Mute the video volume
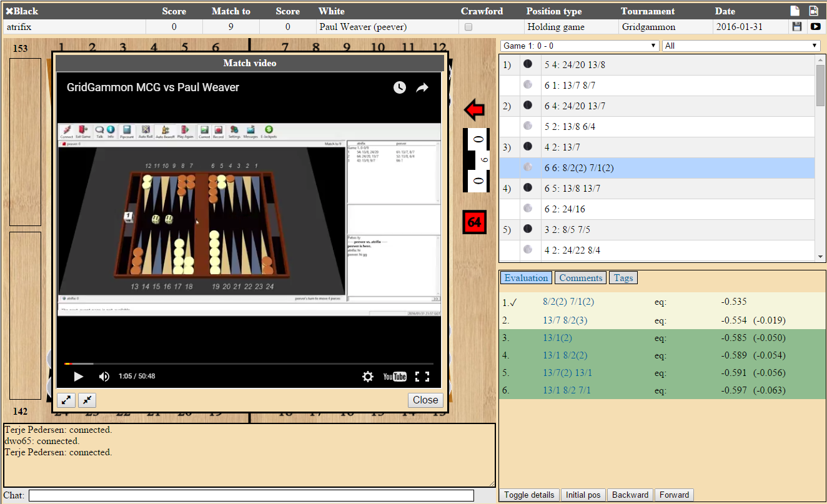Screen dimensions: 827x504 pyautogui.click(x=104, y=376)
